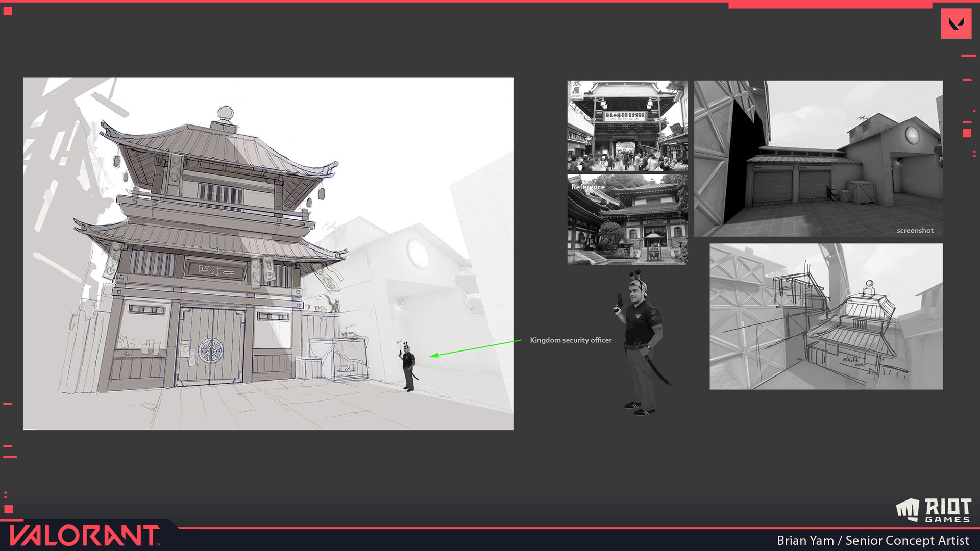Click the 'Kingdom security officer' label
This screenshot has height=551, width=980.
pyautogui.click(x=571, y=340)
